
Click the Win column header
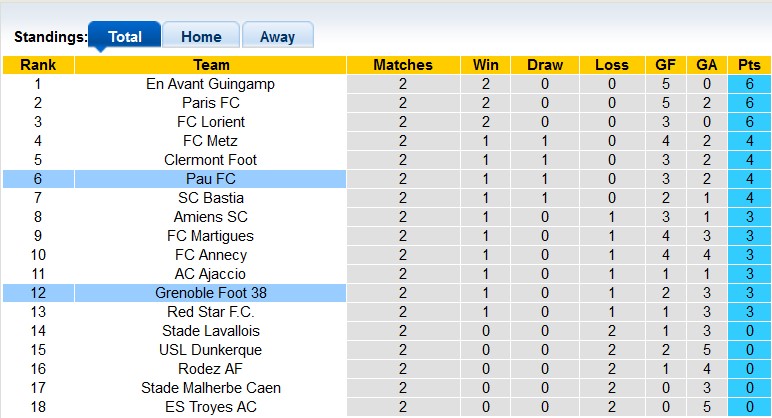[x=487, y=65]
